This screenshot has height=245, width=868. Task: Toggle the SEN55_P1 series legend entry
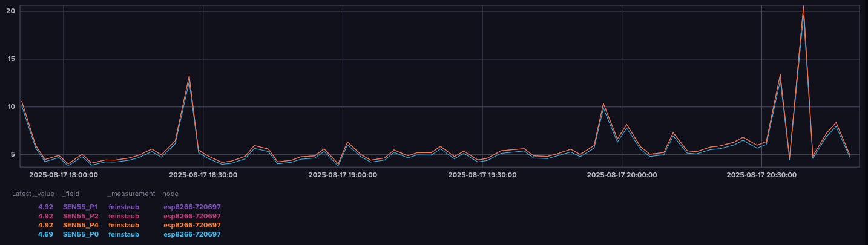tap(80, 207)
